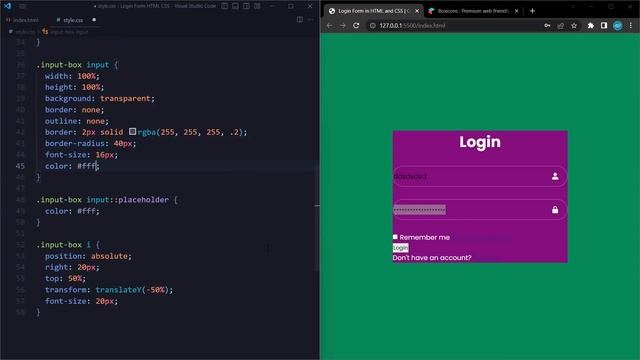Go back in Chrome

(329, 25)
